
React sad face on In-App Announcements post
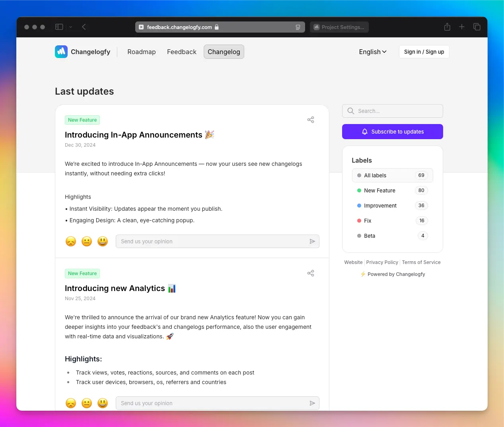pyautogui.click(x=71, y=241)
